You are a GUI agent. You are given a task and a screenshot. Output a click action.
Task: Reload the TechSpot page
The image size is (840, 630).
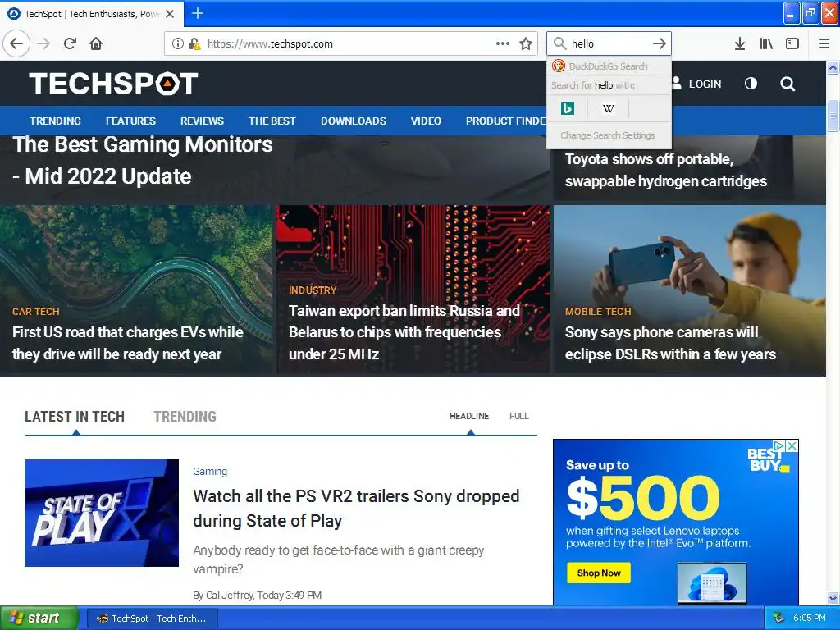coord(70,43)
